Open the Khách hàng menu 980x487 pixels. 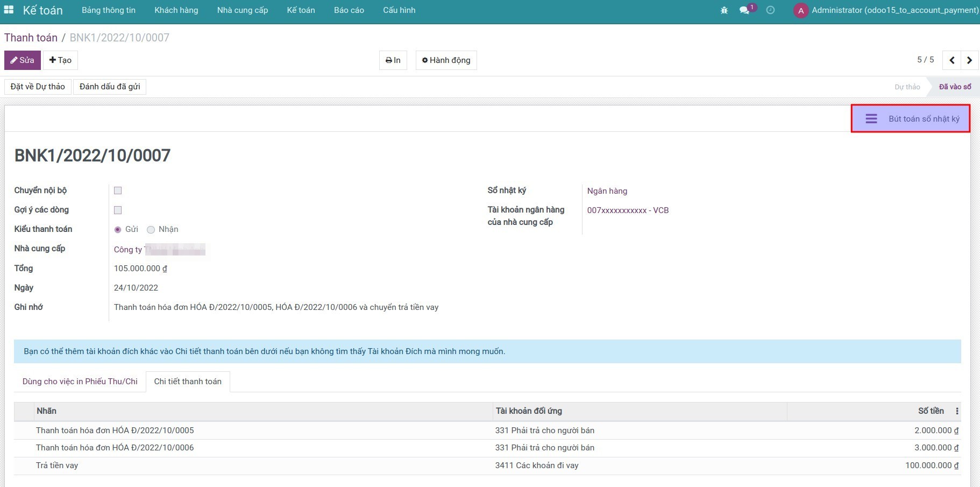point(176,10)
